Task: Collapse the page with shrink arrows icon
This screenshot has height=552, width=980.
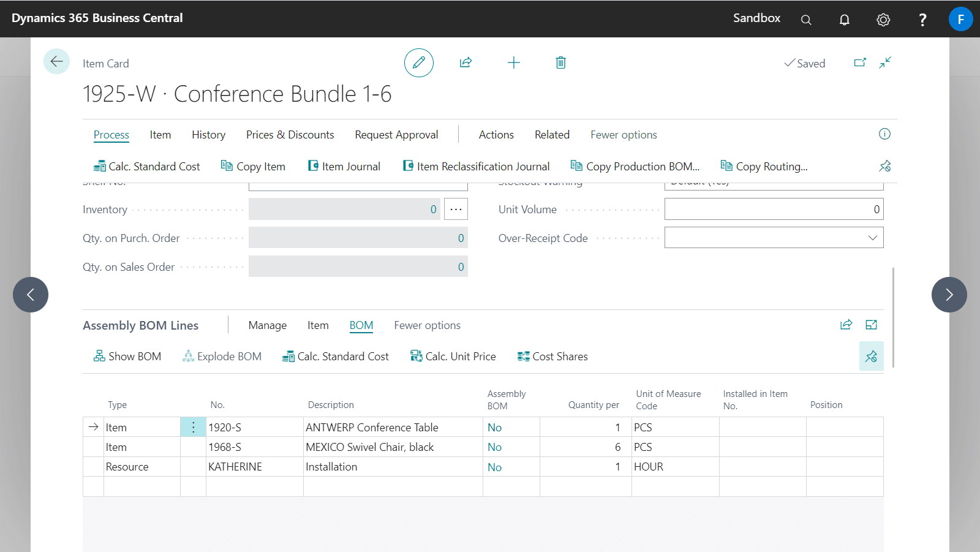Action: point(885,62)
